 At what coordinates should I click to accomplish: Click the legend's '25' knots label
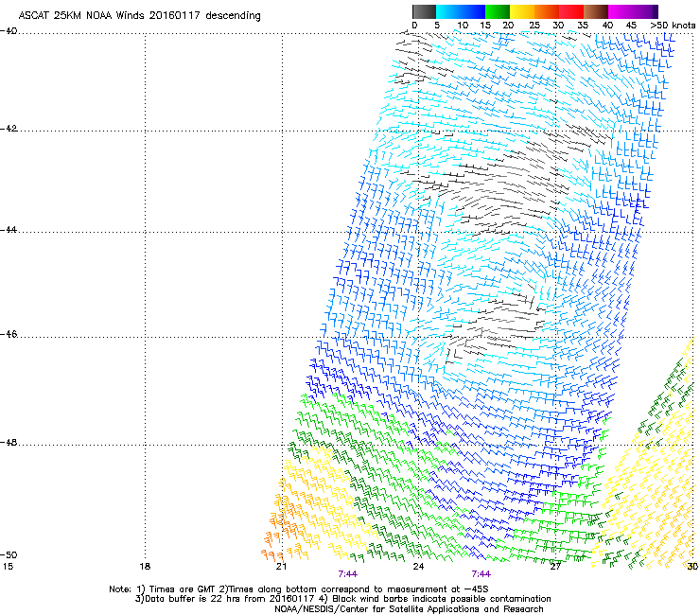point(534,26)
